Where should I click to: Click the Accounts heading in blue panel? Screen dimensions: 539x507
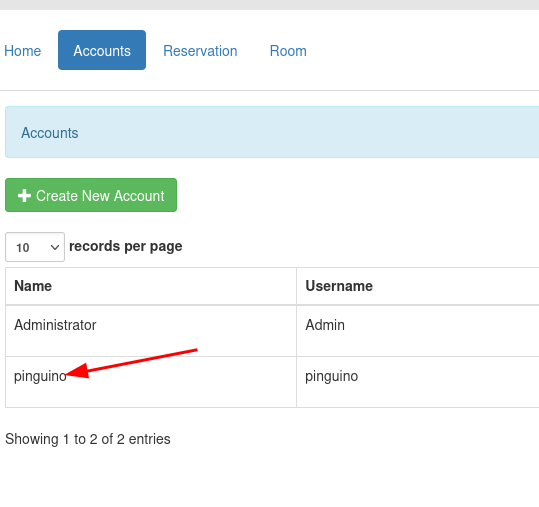click(50, 133)
